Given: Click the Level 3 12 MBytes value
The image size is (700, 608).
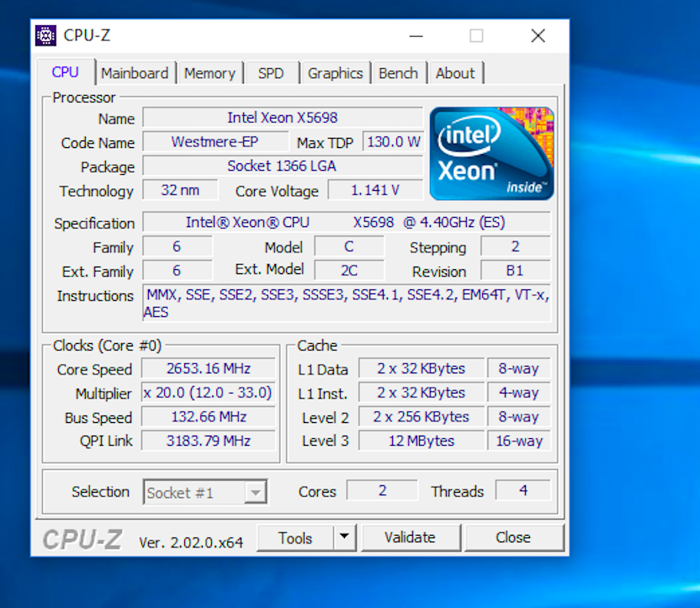Looking at the screenshot, I should pos(422,441).
